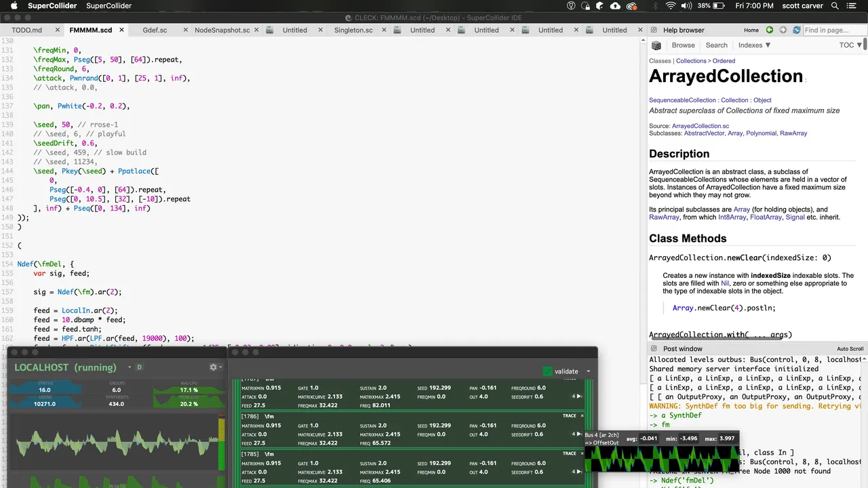Screen dimensions: 868x488
Task: Reload the Help browser page
Action: pyautogui.click(x=796, y=30)
